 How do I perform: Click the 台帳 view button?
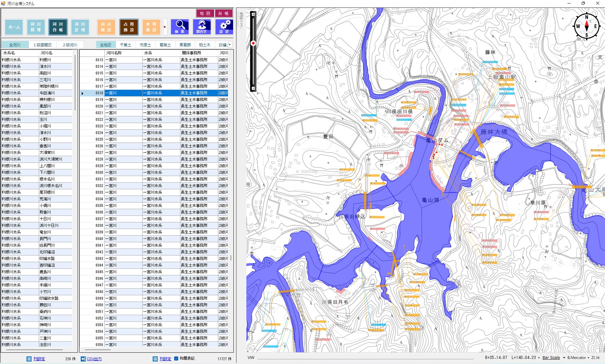(224, 13)
